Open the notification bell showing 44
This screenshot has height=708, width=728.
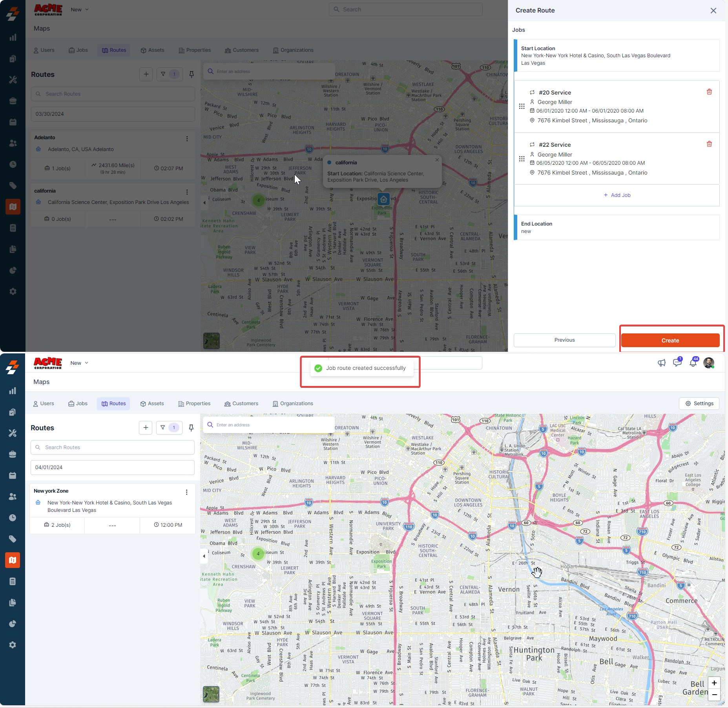click(x=693, y=363)
